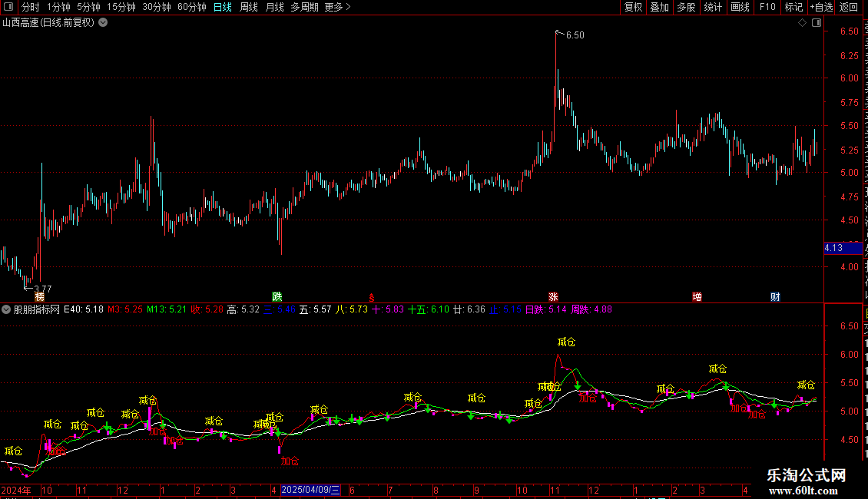The image size is (868, 499).
Task: Click the lowest 加仓 signal label
Action: (290, 461)
